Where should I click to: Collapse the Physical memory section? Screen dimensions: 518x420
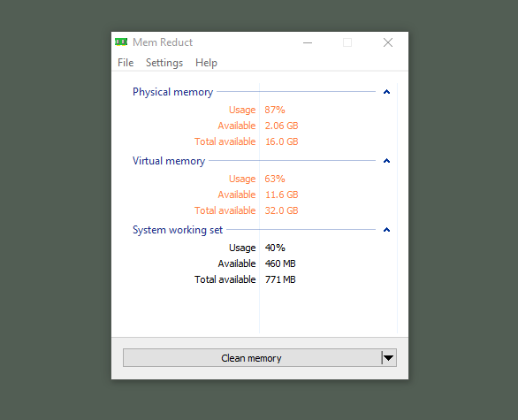coord(386,92)
